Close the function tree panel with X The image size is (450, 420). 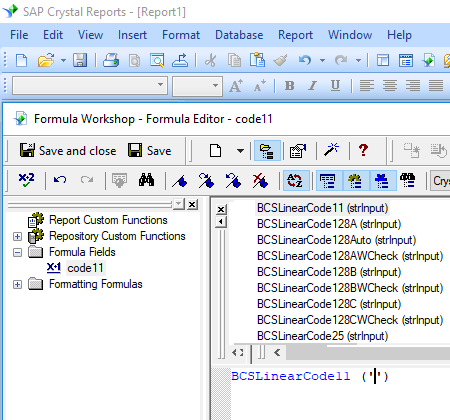pos(221,209)
